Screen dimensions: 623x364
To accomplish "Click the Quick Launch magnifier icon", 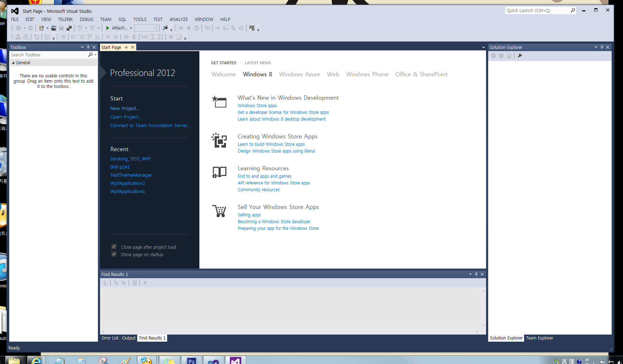I will click(573, 11).
